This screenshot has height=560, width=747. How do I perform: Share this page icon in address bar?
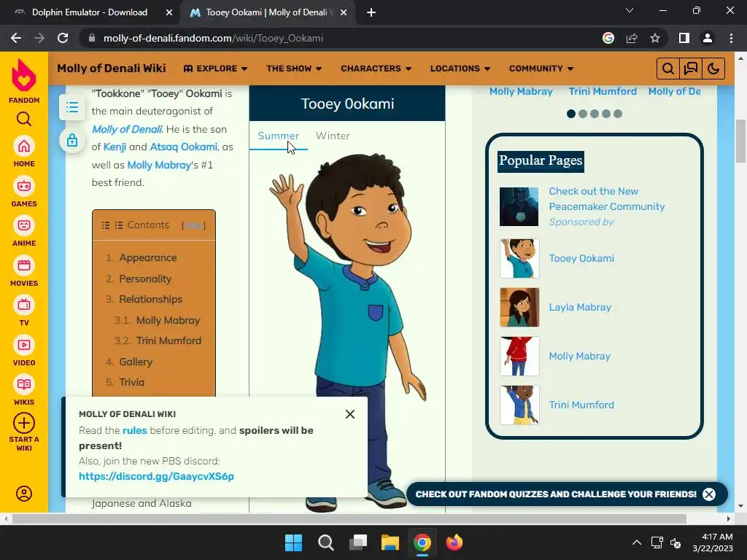[632, 38]
